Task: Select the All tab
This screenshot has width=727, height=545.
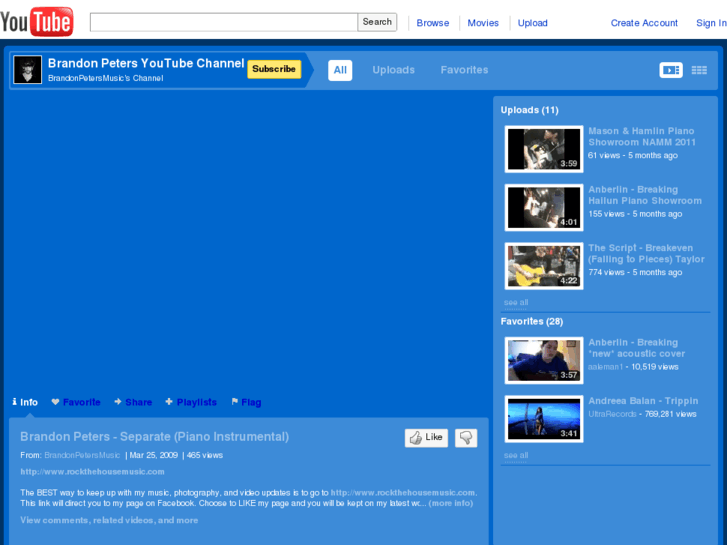Action: coord(340,70)
